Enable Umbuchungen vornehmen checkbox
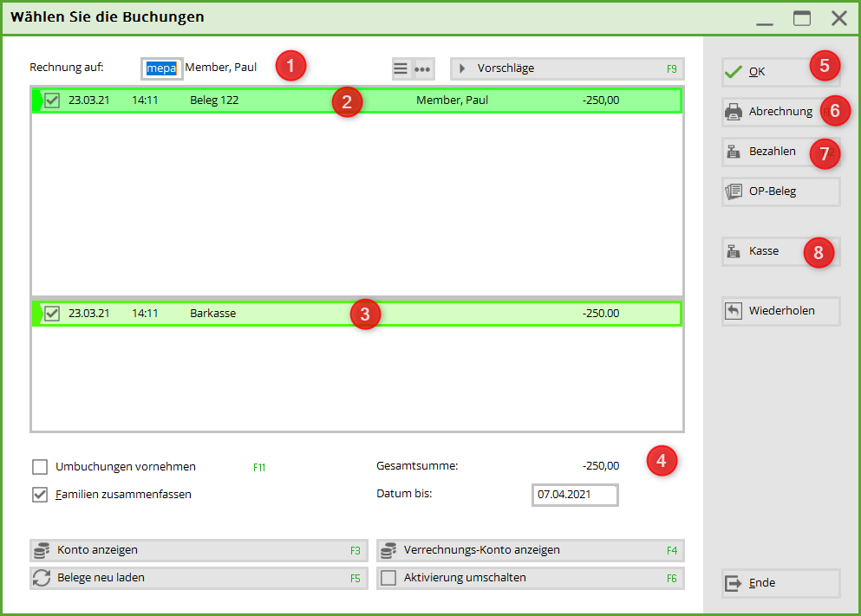Viewport: 861px width, 616px height. pyautogui.click(x=40, y=467)
